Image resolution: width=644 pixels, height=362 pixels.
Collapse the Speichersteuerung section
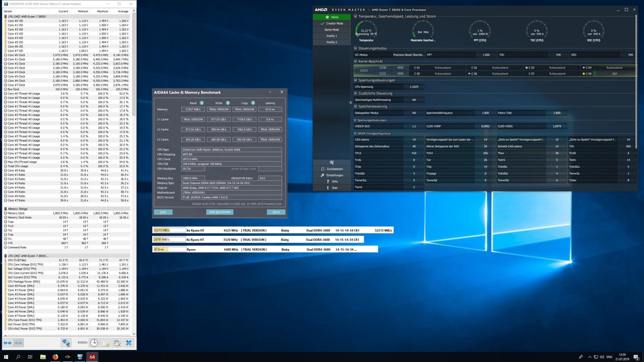coord(356,106)
